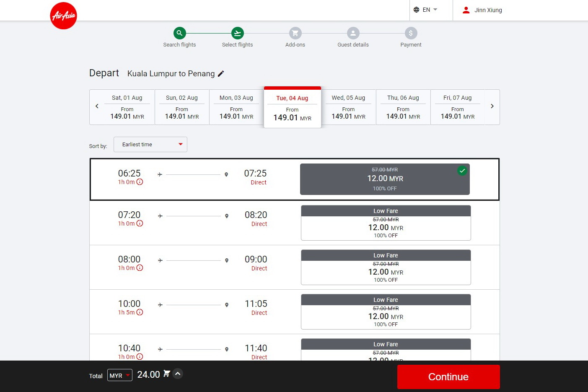Show info for the 06:25 flight duration

point(140,182)
